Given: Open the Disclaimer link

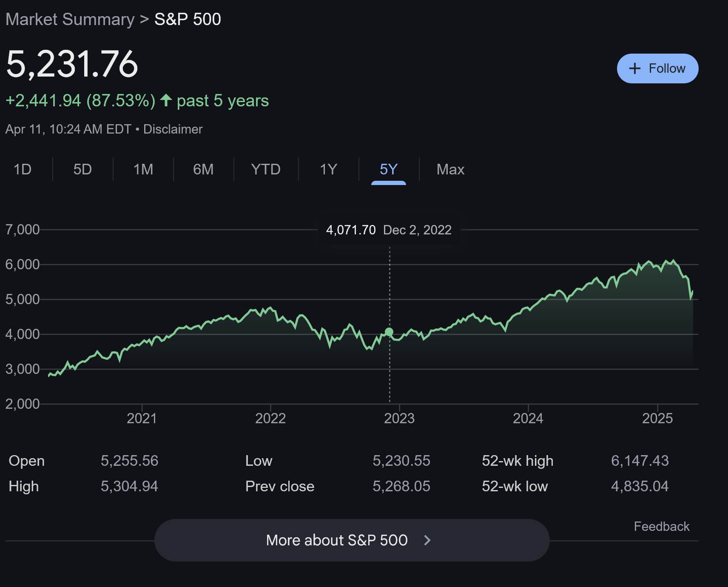Looking at the screenshot, I should coord(173,129).
